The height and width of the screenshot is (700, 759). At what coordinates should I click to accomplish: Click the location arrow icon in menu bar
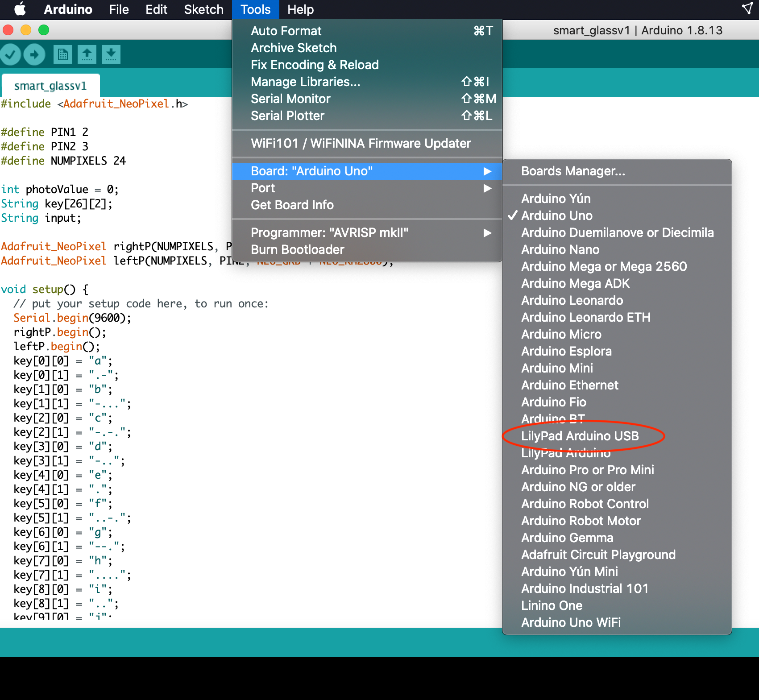click(x=747, y=8)
